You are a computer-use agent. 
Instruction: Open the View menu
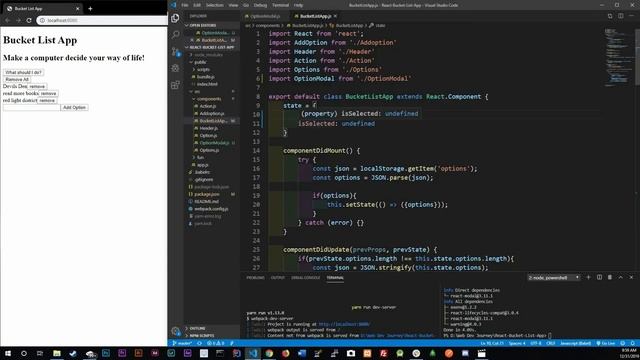tap(233, 5)
